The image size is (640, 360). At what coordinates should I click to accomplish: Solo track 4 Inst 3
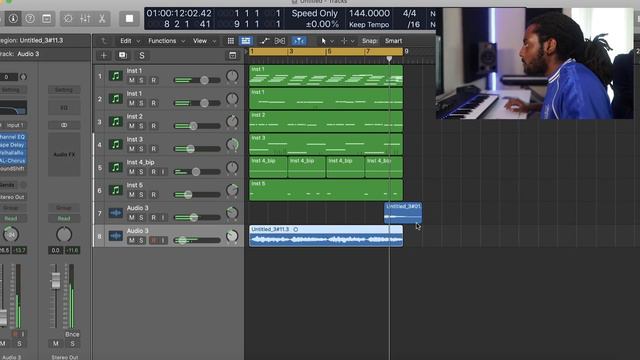tap(141, 149)
